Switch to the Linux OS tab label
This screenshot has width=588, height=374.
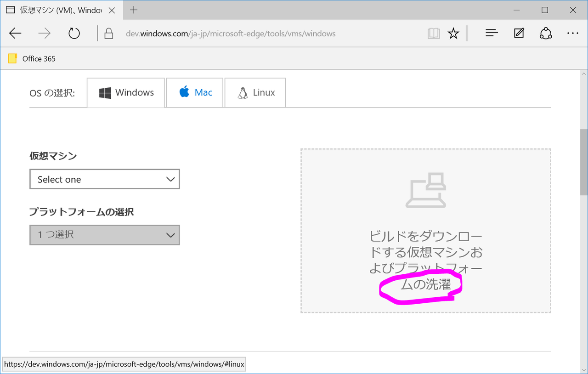pos(264,92)
